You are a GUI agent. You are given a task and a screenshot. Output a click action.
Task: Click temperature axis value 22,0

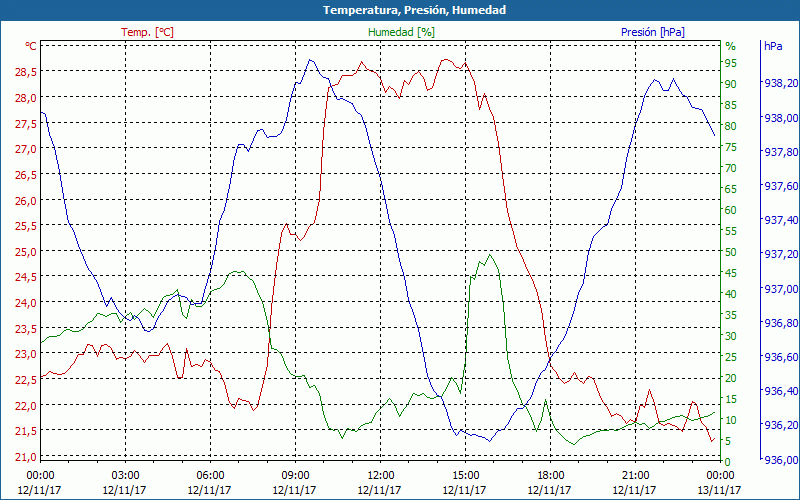point(26,406)
